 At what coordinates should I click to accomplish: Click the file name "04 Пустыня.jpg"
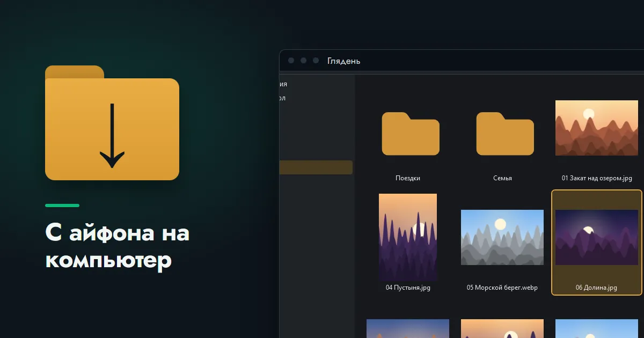(x=408, y=288)
